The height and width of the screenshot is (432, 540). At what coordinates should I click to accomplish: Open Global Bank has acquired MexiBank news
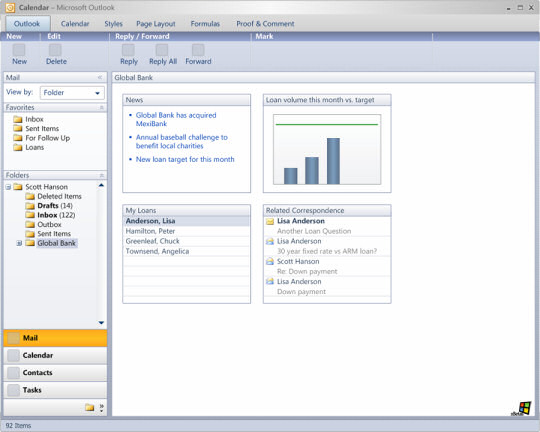point(176,119)
